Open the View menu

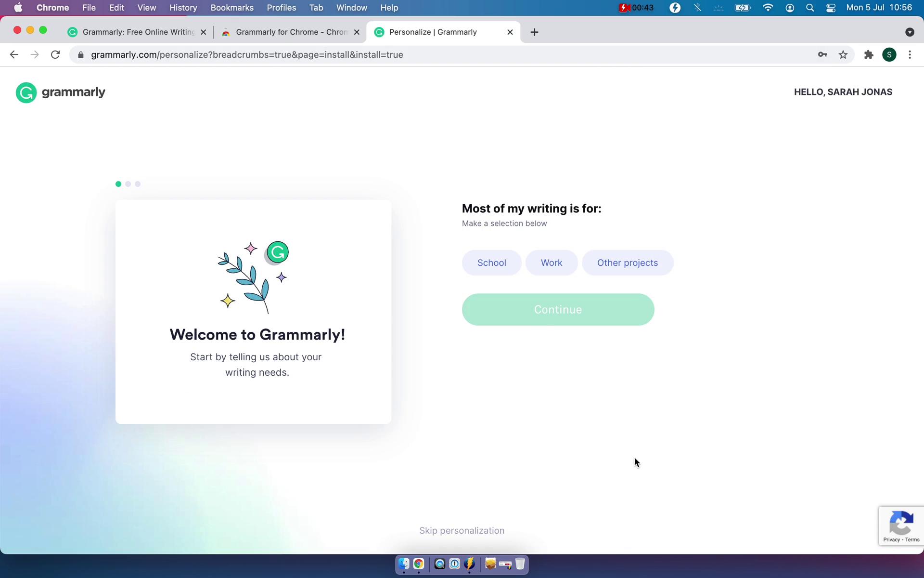click(146, 8)
